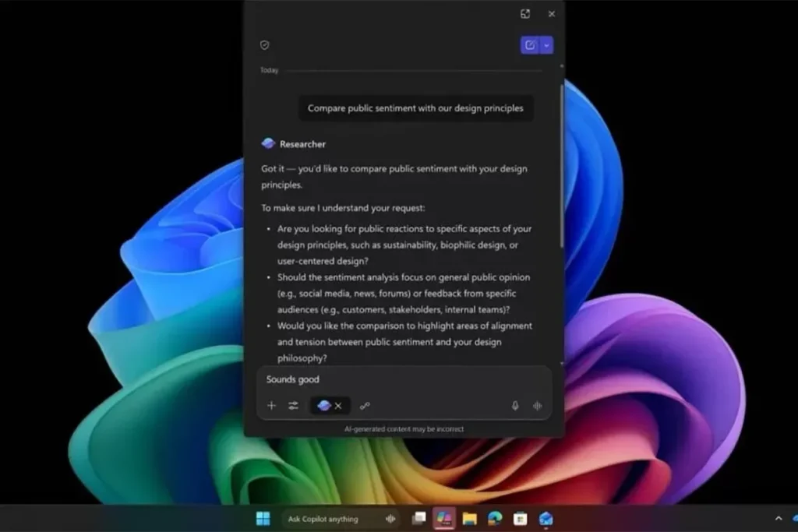This screenshot has height=532, width=798.
Task: Select the 'Compare public sentiment' user message bubble
Action: [415, 108]
